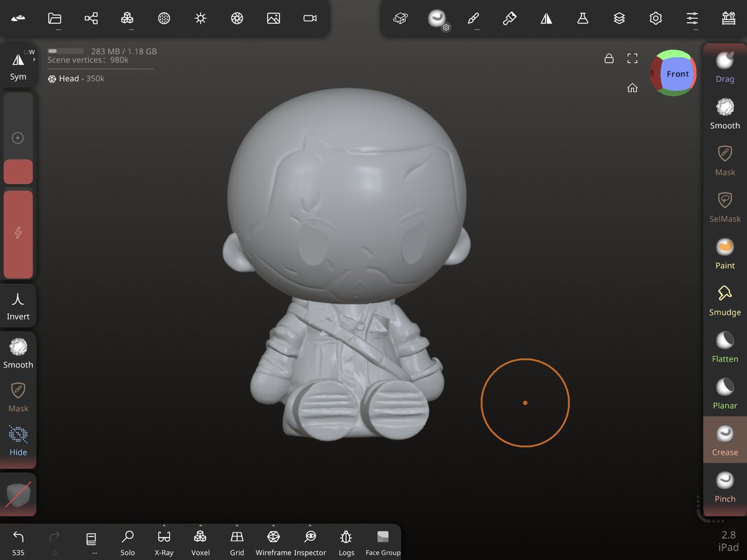The image size is (747, 560).
Task: Open the Nomad logo about menu
Action: click(18, 19)
